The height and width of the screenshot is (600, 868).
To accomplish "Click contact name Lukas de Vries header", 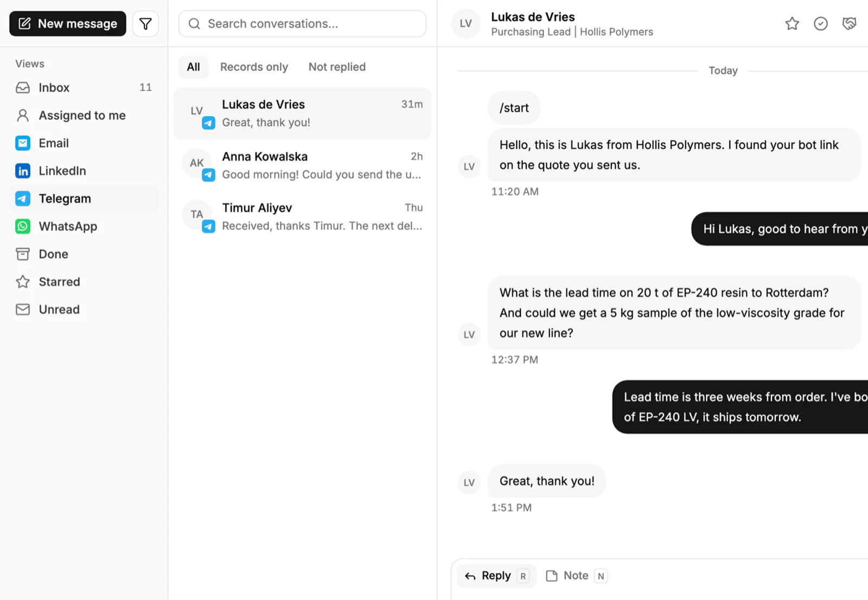I will 533,17.
